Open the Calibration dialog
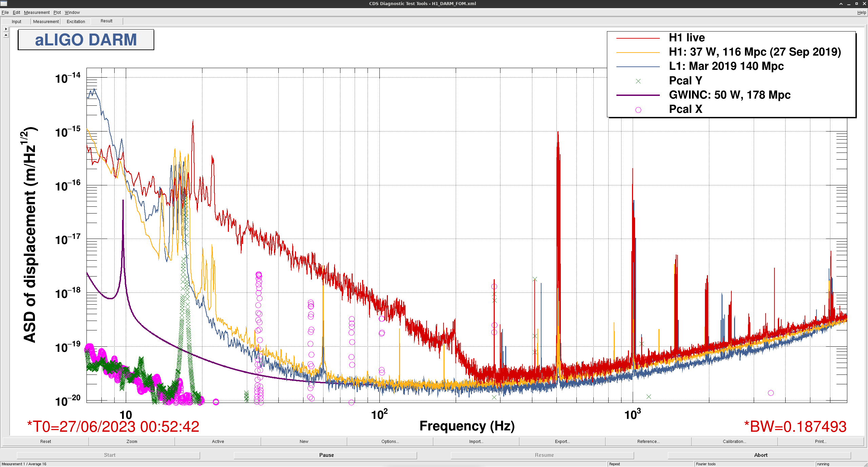868x467 pixels. 734,441
